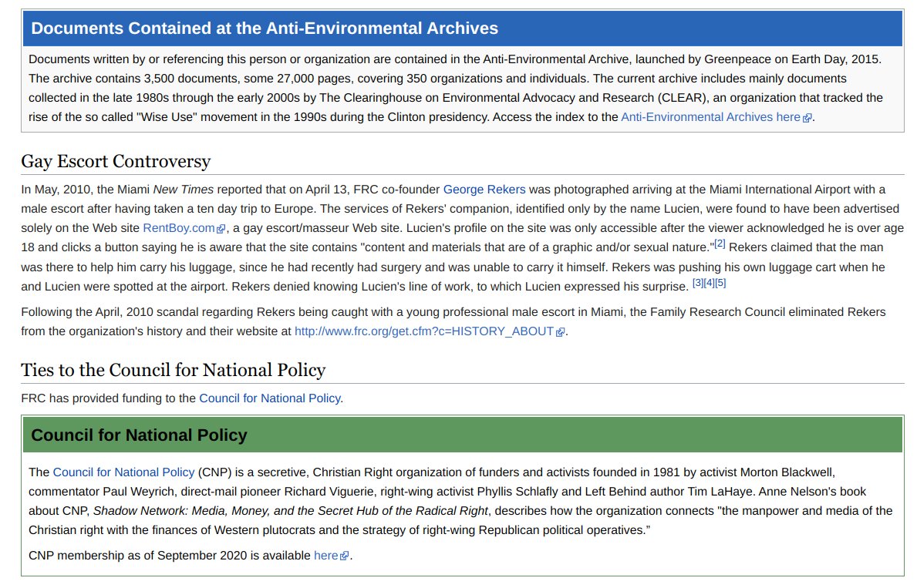Click the green 'Council for National Policy' banner title
Image resolution: width=917 pixels, height=588 pixels.
pyautogui.click(x=139, y=435)
